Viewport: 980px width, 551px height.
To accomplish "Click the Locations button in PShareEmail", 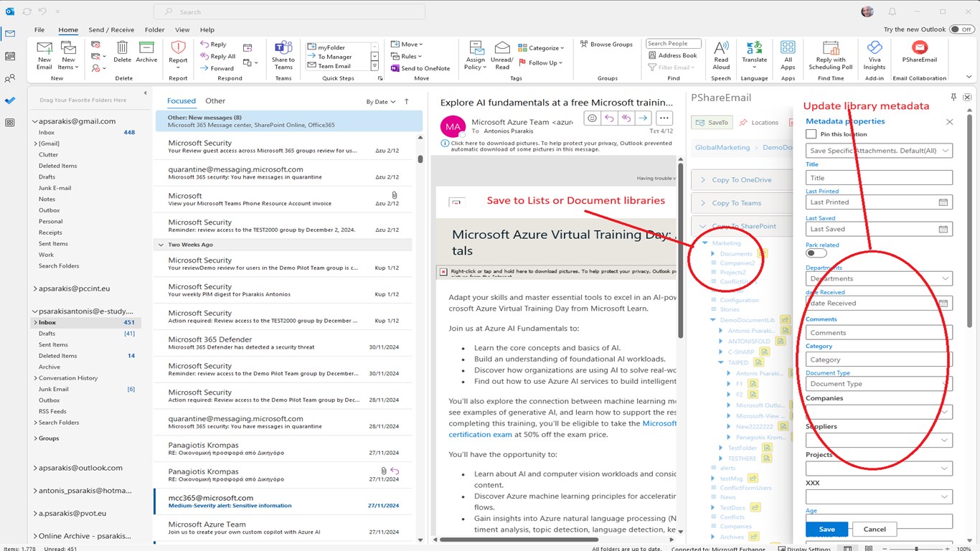I will point(759,123).
